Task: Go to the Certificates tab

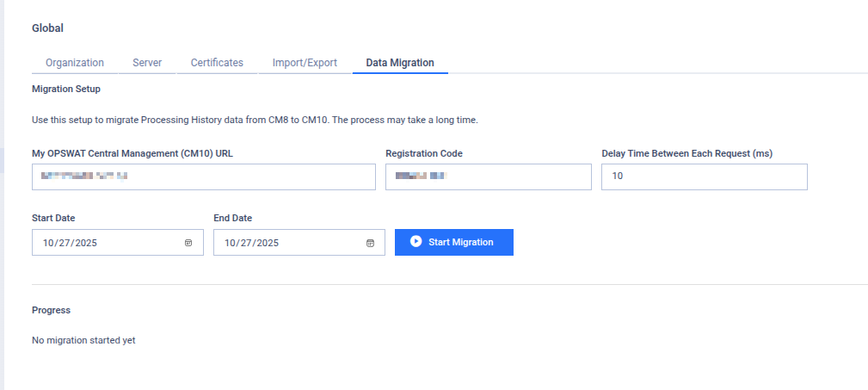Action: (217, 63)
